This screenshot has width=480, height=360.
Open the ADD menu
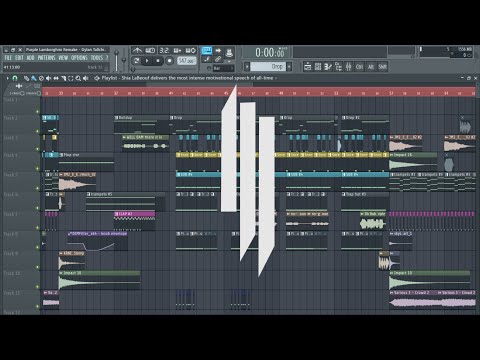click(30, 58)
